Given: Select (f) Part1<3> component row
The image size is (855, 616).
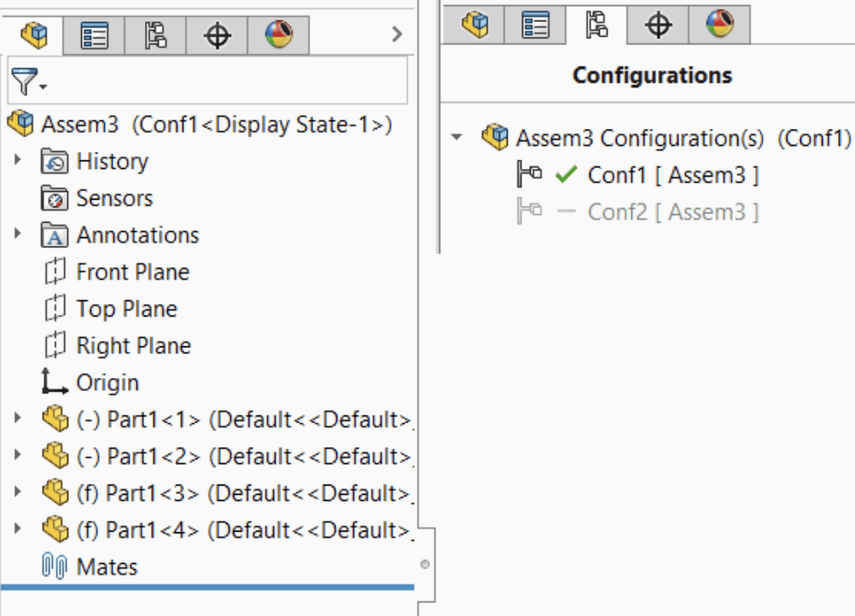Looking at the screenshot, I should coord(245,493).
